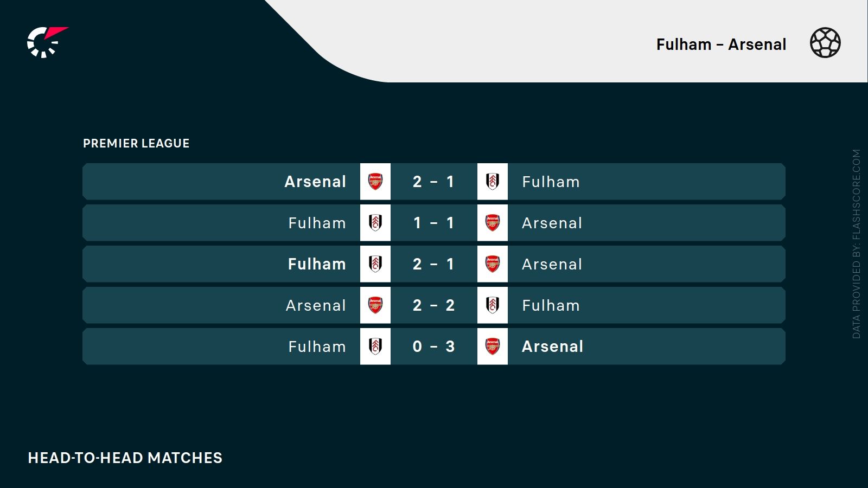The width and height of the screenshot is (868, 488).
Task: Click Arsenal crest in the 1 - 1 draw row
Action: point(493,223)
